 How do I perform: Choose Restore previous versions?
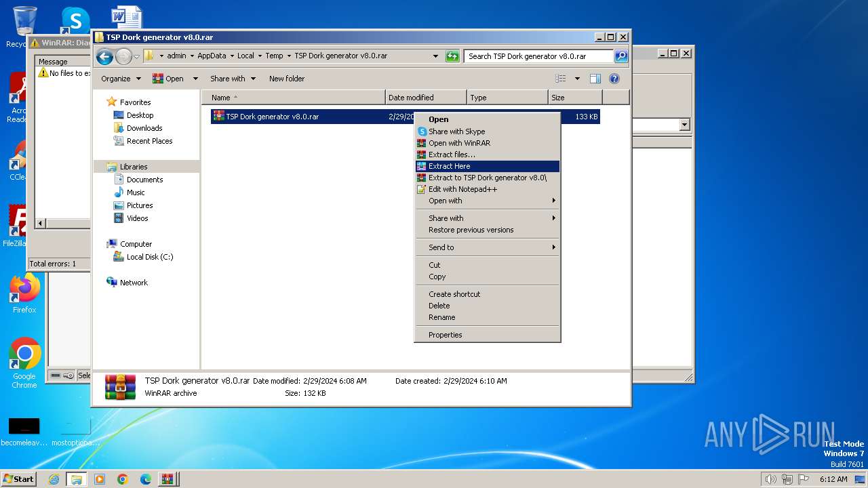coord(488,230)
